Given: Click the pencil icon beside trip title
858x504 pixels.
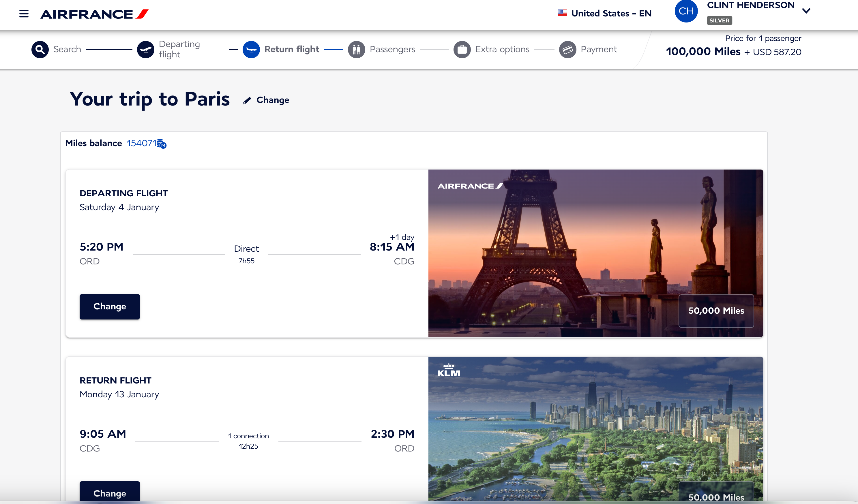Looking at the screenshot, I should 247,100.
